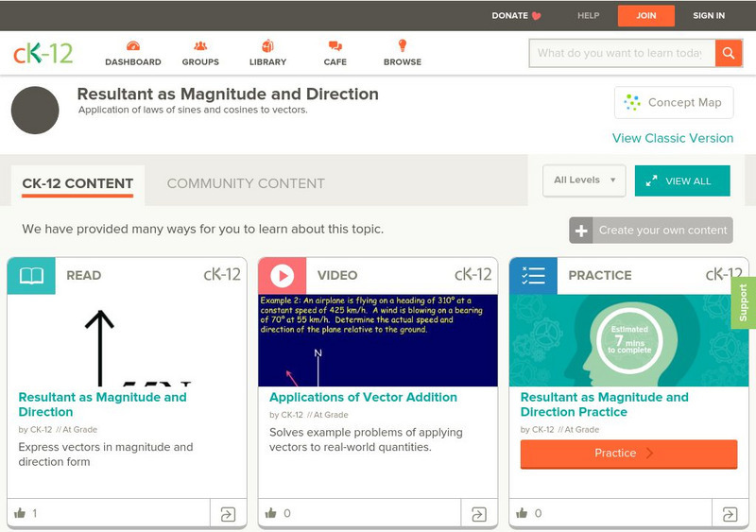Open Resultant as Magnitude and Direction read link

tap(102, 404)
